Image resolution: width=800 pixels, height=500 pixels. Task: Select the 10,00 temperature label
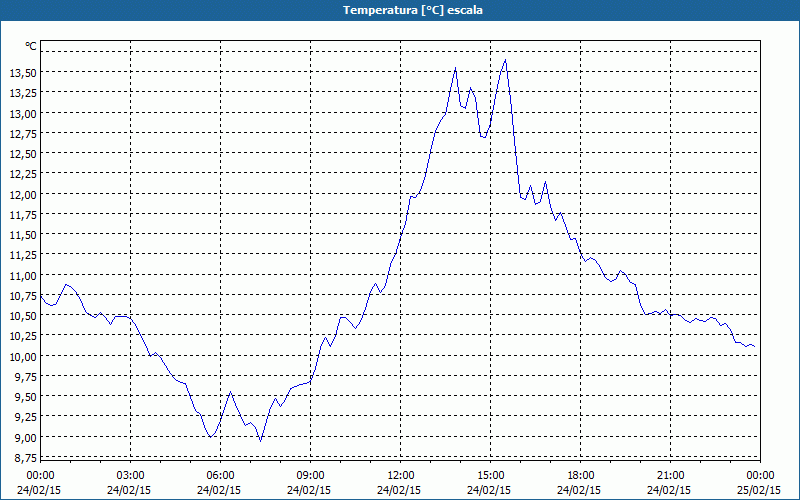23,356
